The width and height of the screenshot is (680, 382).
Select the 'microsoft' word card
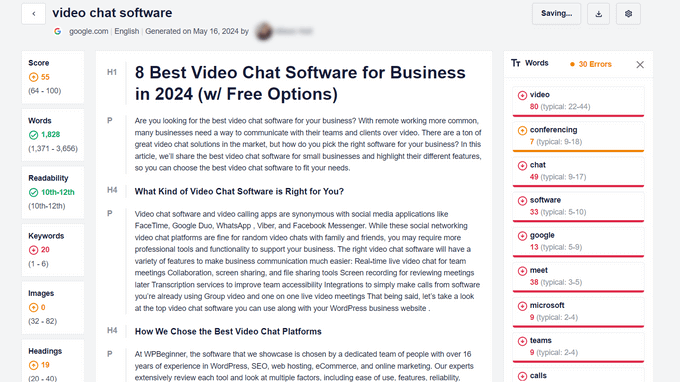point(578,312)
